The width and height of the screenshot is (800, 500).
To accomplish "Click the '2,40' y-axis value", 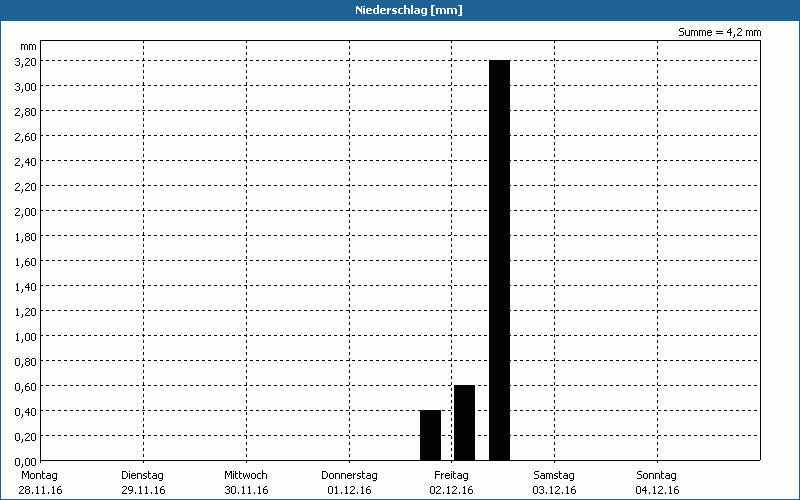I will click(x=26, y=162).
